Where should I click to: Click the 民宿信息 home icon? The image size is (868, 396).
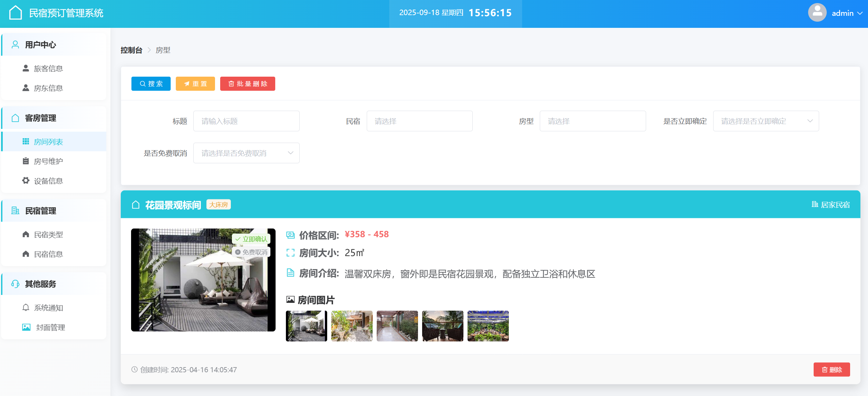[26, 254]
